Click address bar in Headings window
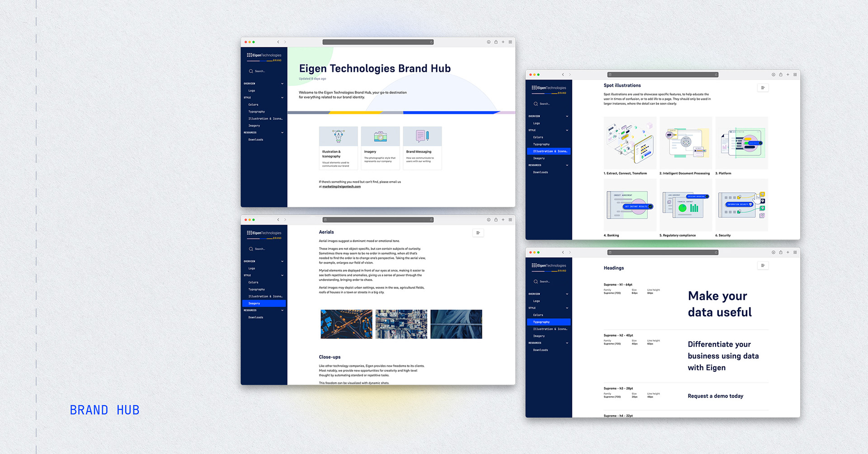868x454 pixels. pos(663,253)
